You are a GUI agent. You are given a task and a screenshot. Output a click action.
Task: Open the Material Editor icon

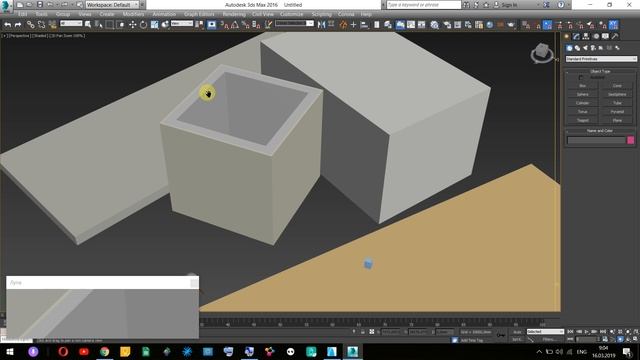pyautogui.click(x=434, y=25)
